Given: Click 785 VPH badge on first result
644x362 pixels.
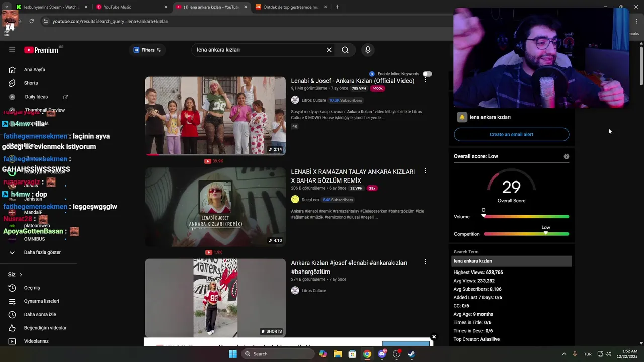Looking at the screenshot, I should click(359, 88).
